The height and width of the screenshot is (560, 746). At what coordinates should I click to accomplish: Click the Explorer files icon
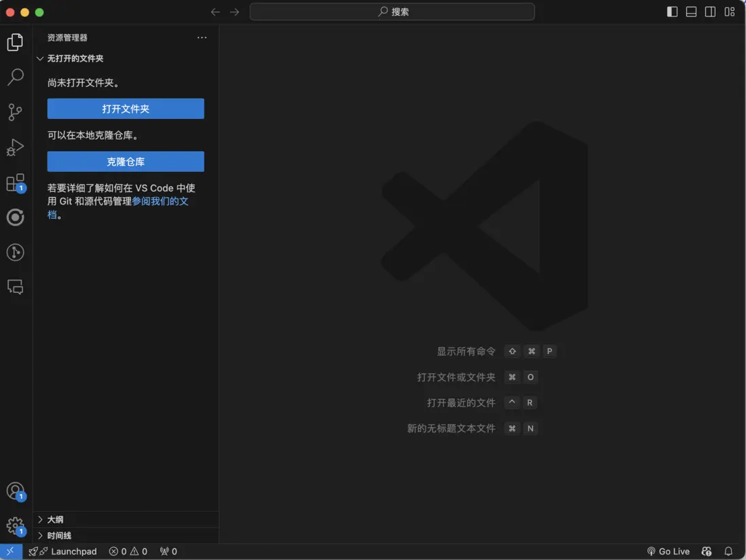click(15, 42)
